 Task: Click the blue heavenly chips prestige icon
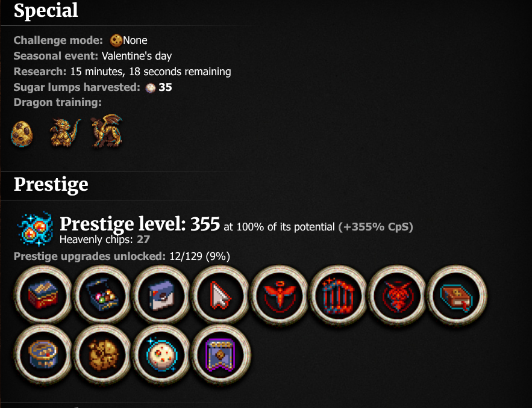tap(36, 229)
